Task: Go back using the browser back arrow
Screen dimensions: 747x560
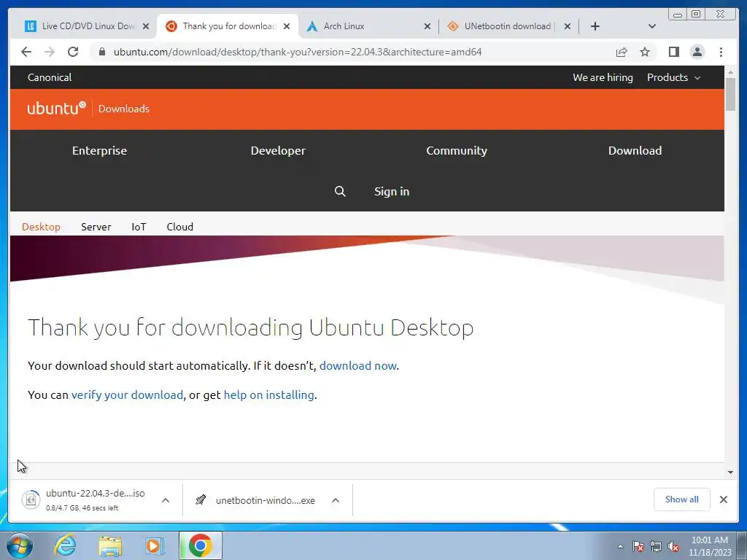Action: click(26, 52)
